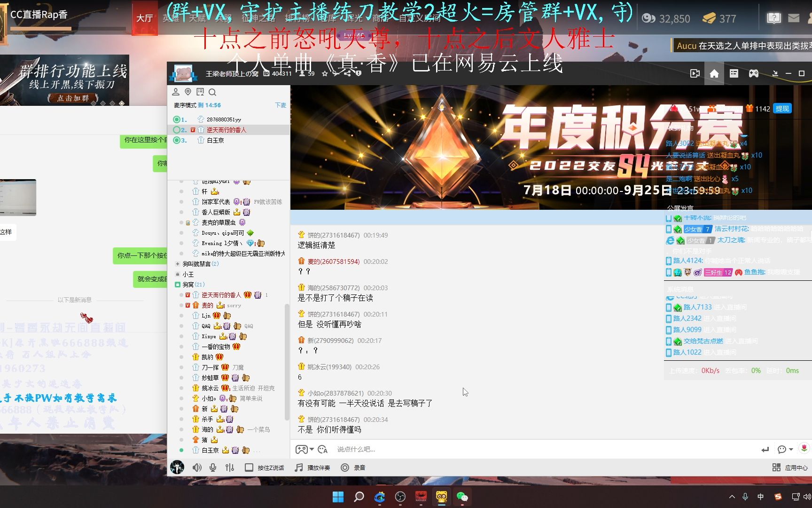Click 下麦 to leave mic queue
Viewport: 812px width, 508px height.
281,105
